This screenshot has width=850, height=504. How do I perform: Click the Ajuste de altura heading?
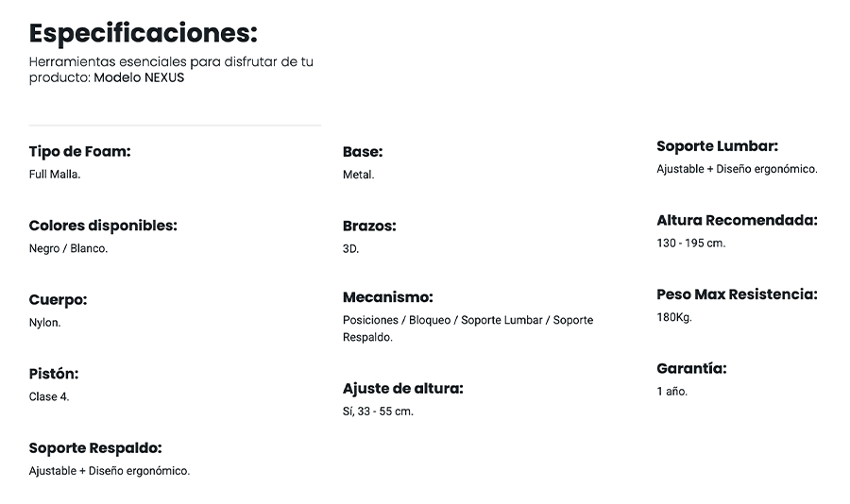[402, 389]
